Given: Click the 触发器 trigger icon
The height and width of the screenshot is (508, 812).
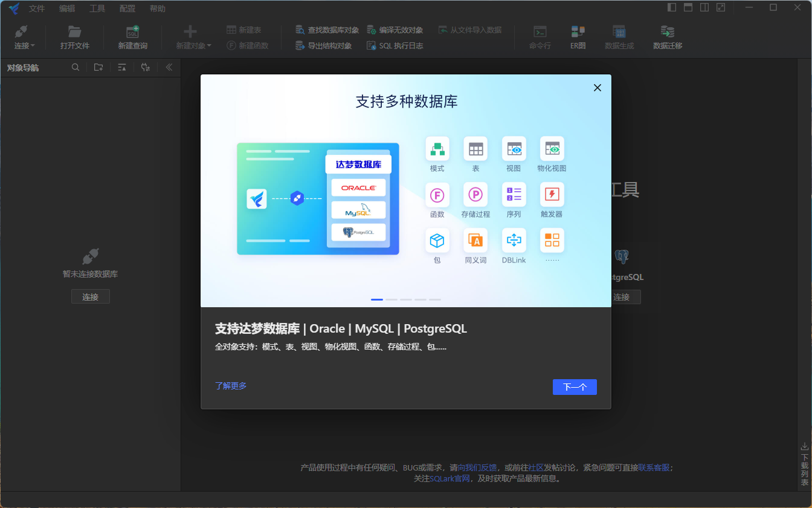Looking at the screenshot, I should coord(552,195).
